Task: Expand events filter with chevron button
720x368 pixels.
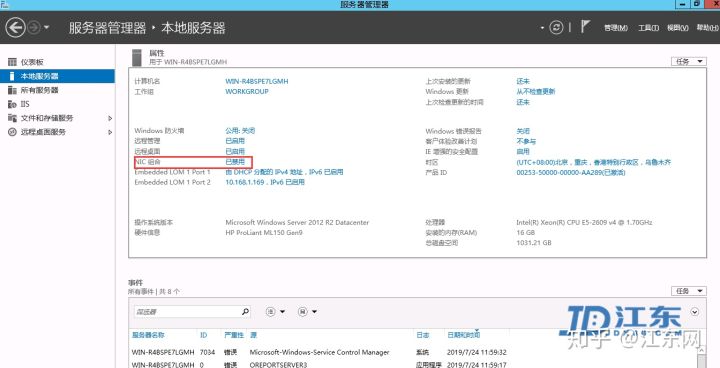Action: [695, 311]
